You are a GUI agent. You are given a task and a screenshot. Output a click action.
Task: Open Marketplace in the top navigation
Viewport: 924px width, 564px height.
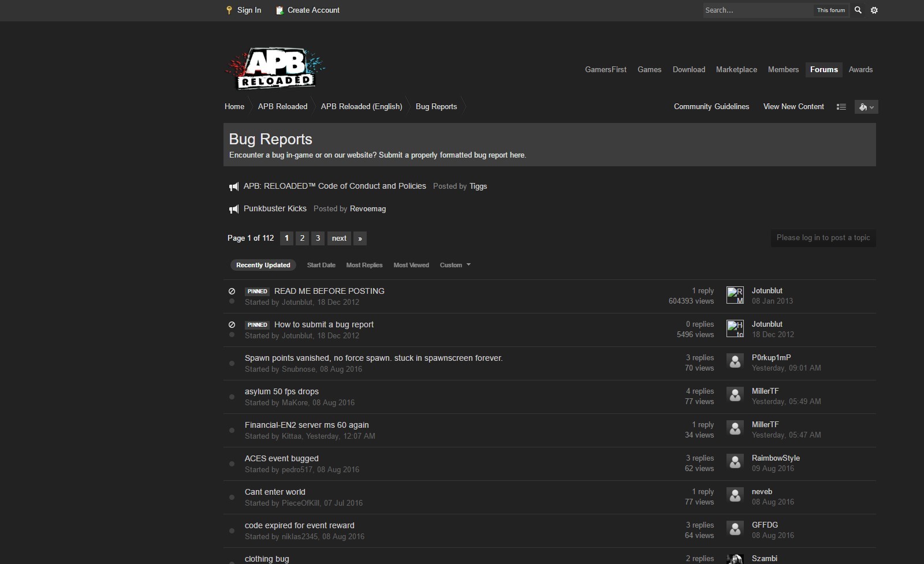point(736,69)
